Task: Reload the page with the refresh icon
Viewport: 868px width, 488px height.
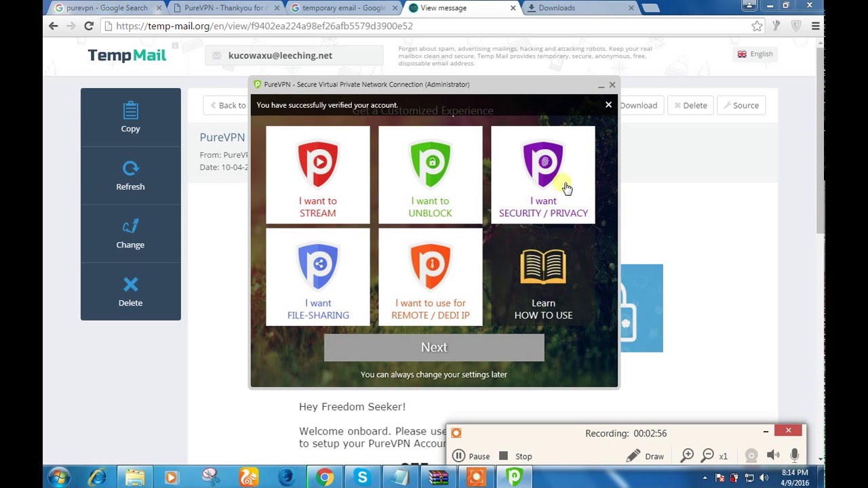Action: (88, 26)
